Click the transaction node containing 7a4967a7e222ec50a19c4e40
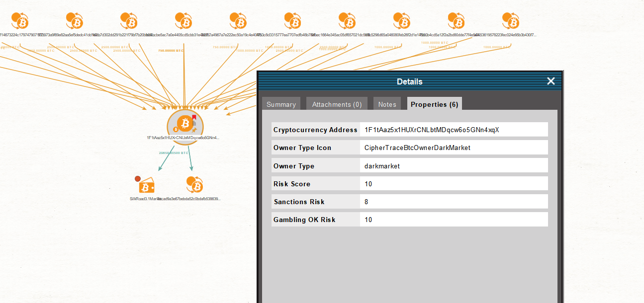The image size is (644, 303). pos(239,21)
